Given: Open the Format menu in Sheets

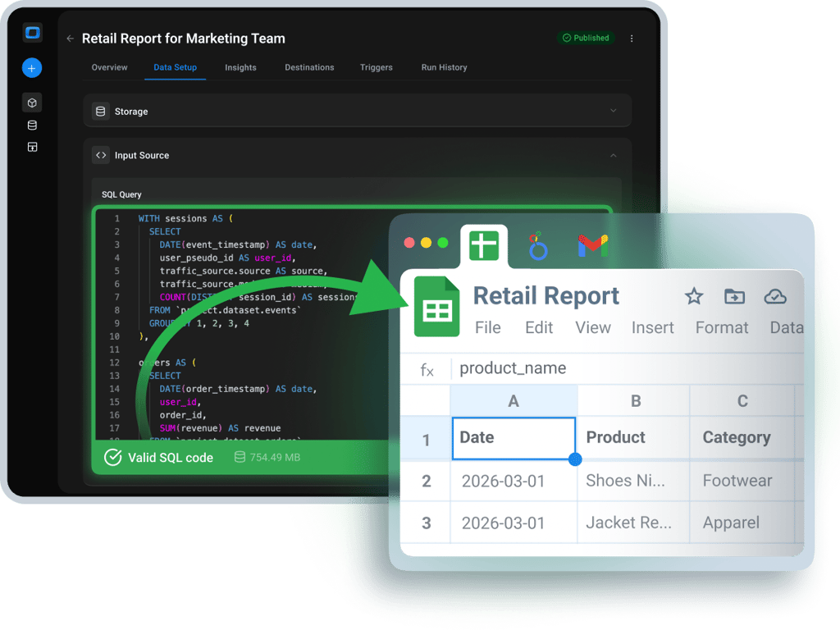Looking at the screenshot, I should [722, 327].
